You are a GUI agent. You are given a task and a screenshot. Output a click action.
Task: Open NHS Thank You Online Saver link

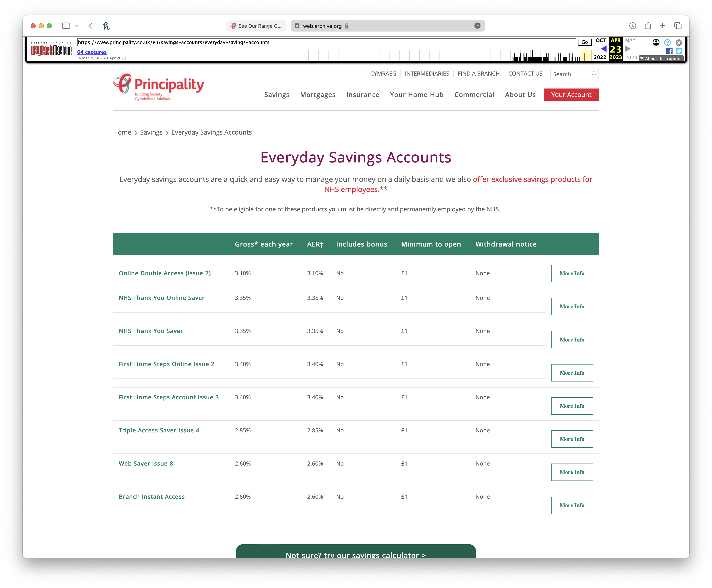162,298
